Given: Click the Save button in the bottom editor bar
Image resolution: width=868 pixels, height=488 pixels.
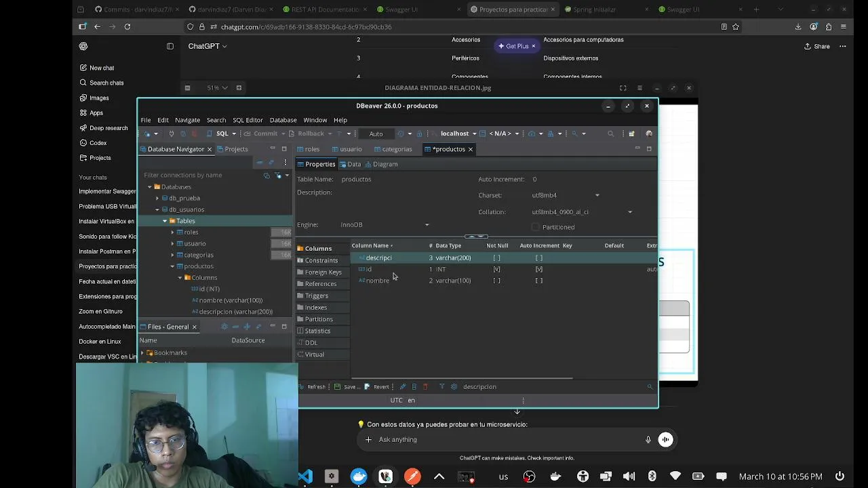Looking at the screenshot, I should tap(346, 387).
